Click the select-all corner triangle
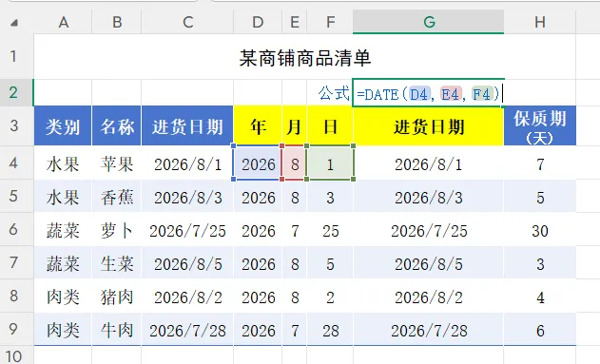Image resolution: width=600 pixels, height=364 pixels. tap(14, 23)
